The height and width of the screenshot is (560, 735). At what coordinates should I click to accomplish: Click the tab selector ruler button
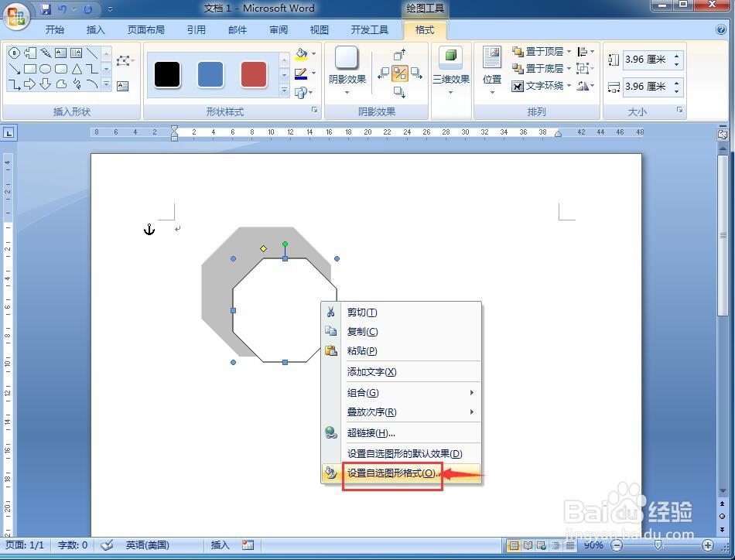pos(9,133)
